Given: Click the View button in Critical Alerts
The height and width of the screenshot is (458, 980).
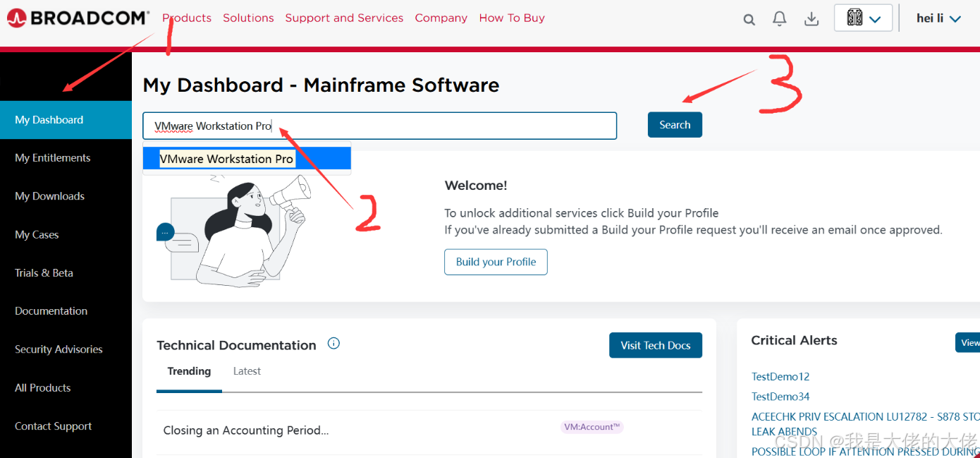Looking at the screenshot, I should (968, 342).
